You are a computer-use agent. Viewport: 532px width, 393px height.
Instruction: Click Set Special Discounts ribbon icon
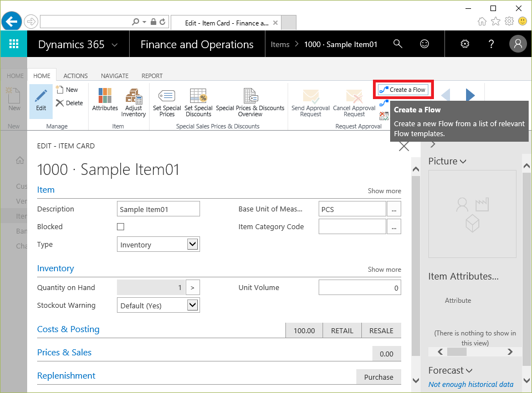tap(198, 103)
